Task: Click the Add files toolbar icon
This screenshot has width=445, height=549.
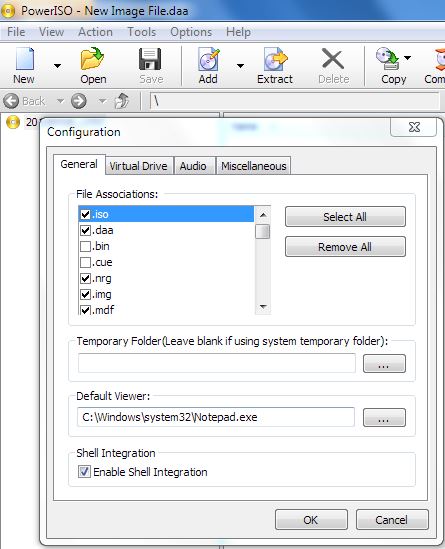Action: coord(209,59)
